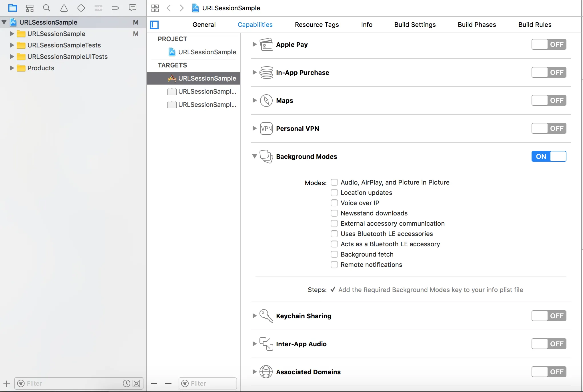Click the related items grid icon
Image resolution: width=583 pixels, height=392 pixels.
[155, 8]
